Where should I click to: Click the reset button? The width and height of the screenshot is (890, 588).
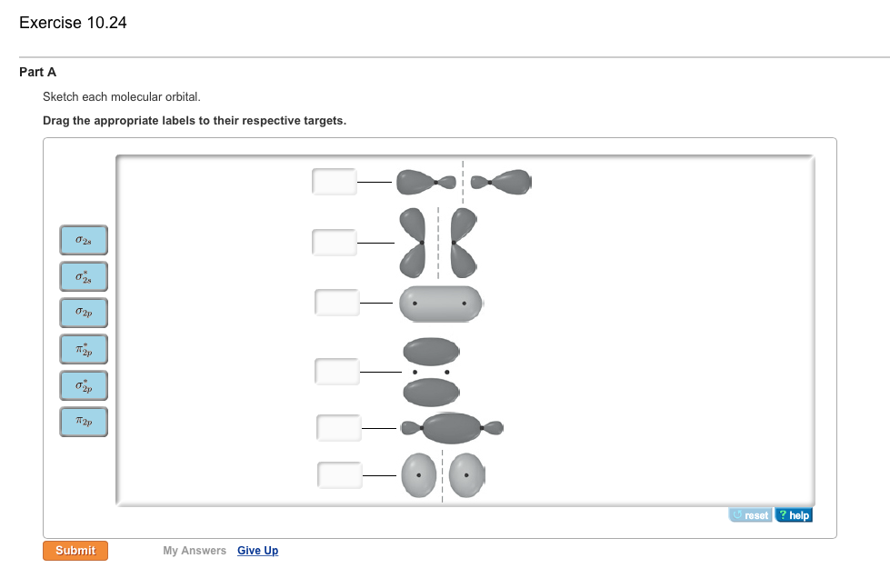point(750,515)
